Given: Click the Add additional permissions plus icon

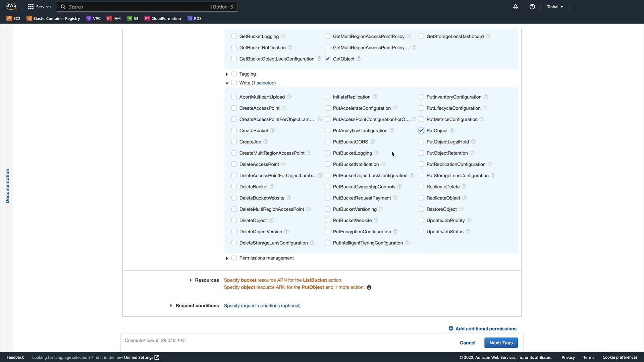Looking at the screenshot, I should [x=451, y=328].
